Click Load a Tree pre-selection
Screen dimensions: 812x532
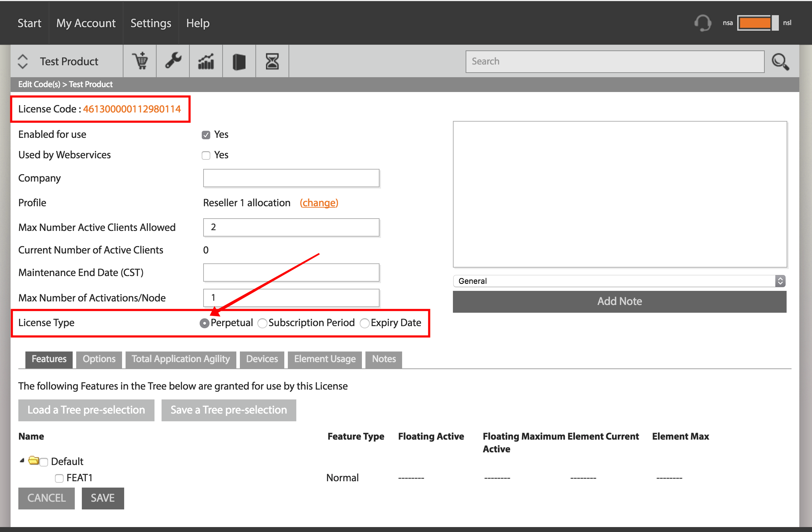pyautogui.click(x=86, y=410)
